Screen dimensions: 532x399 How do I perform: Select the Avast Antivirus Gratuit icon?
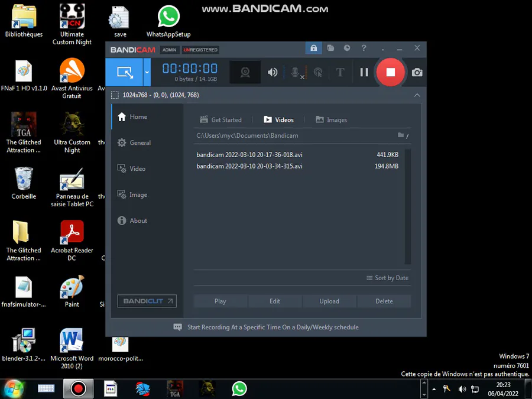pos(72,79)
